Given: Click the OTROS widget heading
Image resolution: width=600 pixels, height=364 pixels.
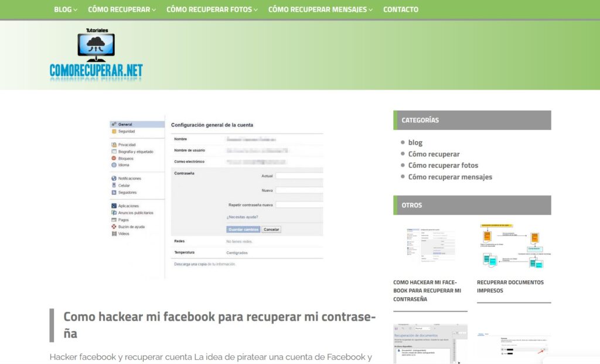Looking at the screenshot, I should [x=472, y=205].
